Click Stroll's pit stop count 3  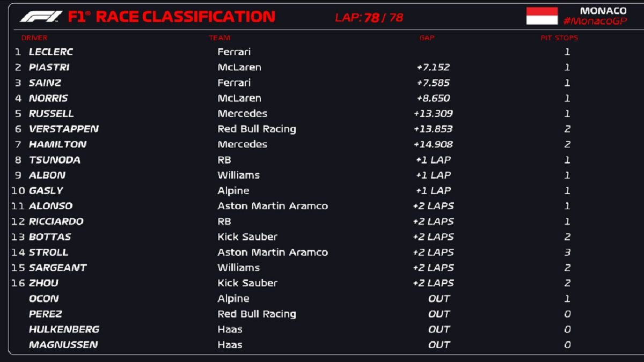pyautogui.click(x=567, y=253)
